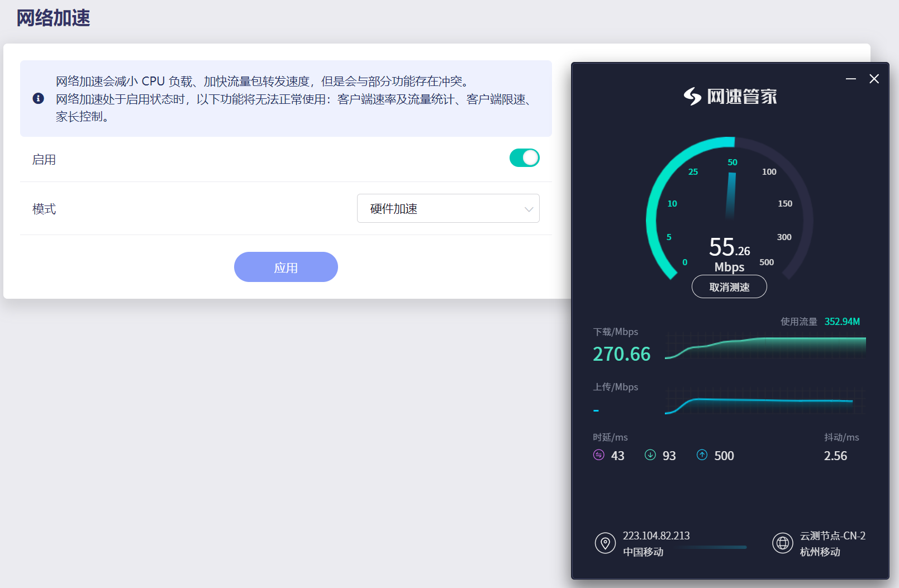Viewport: 899px width, 588px height.
Task: Click the globe icon beside 云测节点-CN-2
Action: (x=782, y=543)
